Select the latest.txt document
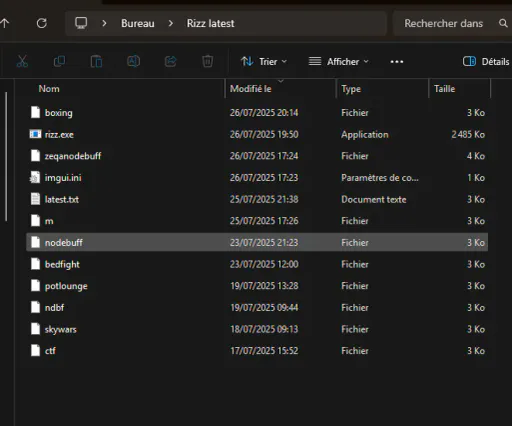This screenshot has width=512, height=426. (257, 199)
